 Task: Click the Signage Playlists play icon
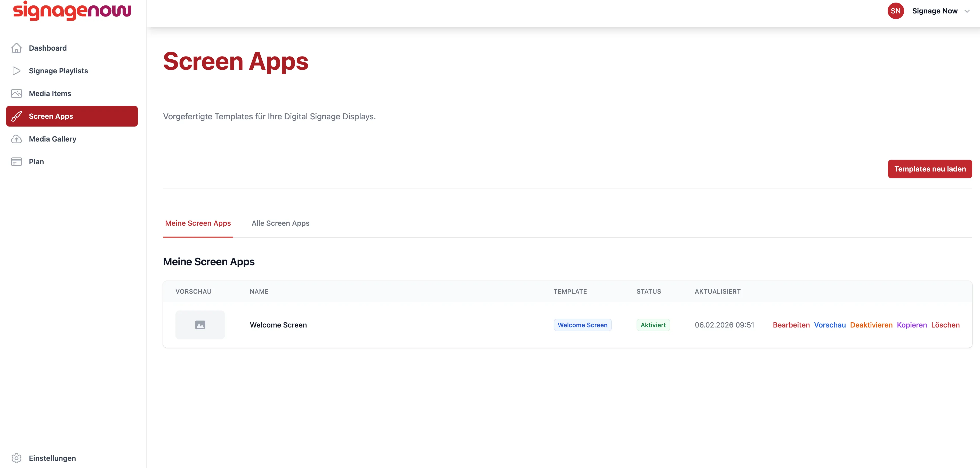(x=16, y=71)
